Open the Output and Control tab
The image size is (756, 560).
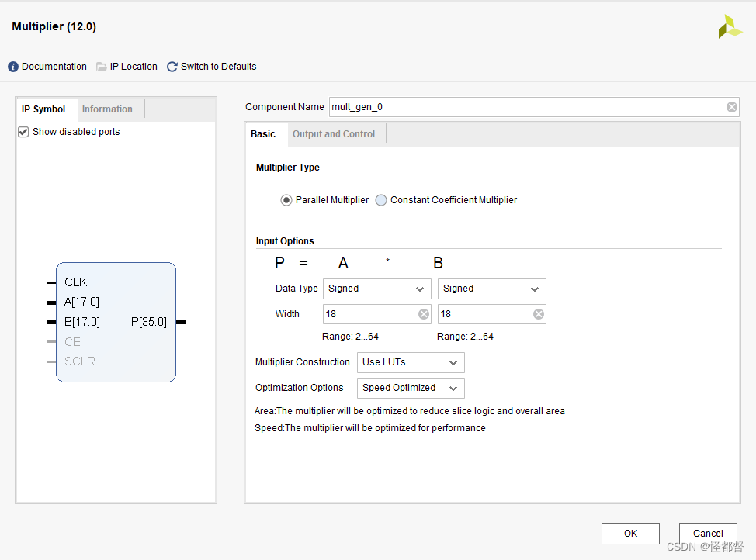pos(334,134)
